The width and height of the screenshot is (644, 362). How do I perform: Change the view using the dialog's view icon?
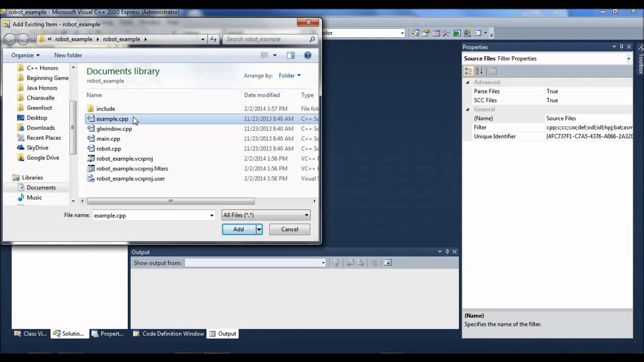265,55
